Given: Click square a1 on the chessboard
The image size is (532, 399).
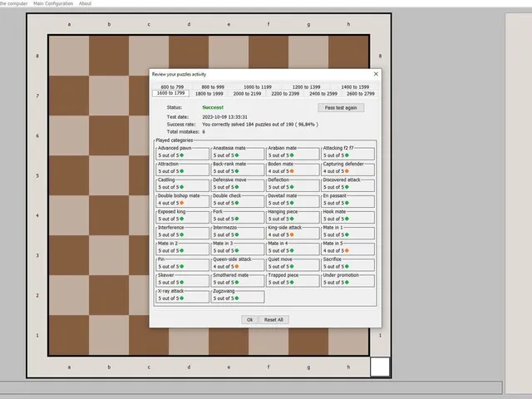Looking at the screenshot, I should click(69, 335).
